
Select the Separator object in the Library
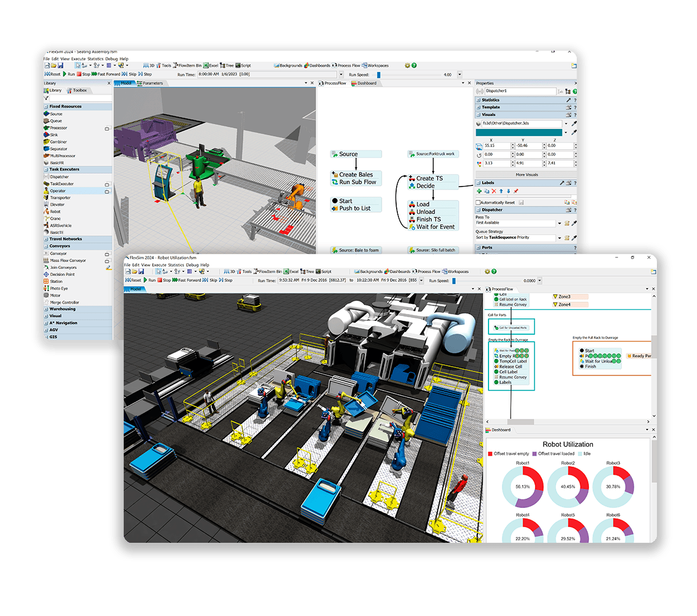click(55, 149)
